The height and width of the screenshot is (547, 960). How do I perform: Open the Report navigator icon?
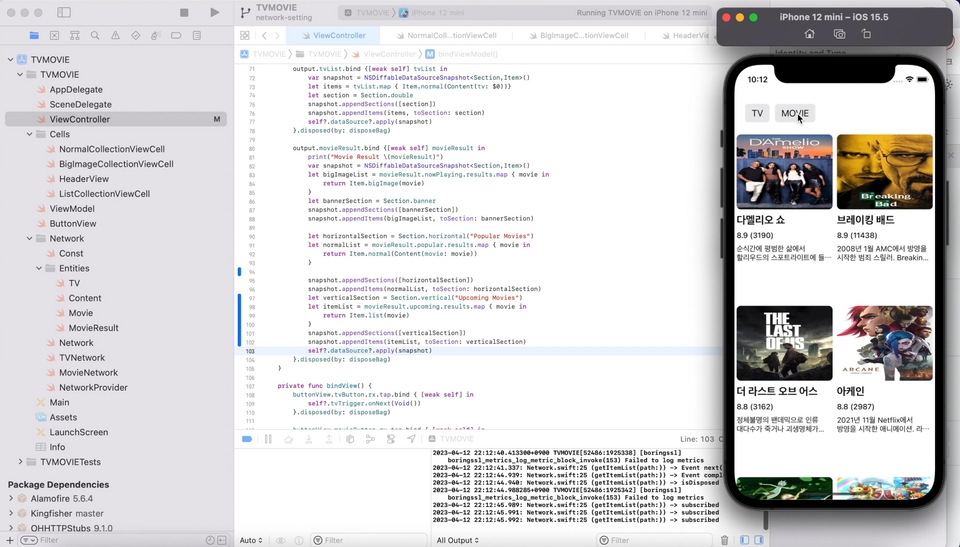click(197, 36)
